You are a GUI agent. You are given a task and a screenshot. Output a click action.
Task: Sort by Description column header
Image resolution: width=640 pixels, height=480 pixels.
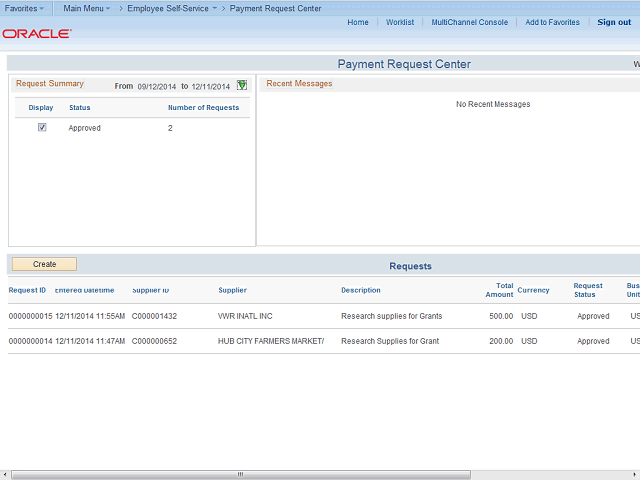[360, 290]
